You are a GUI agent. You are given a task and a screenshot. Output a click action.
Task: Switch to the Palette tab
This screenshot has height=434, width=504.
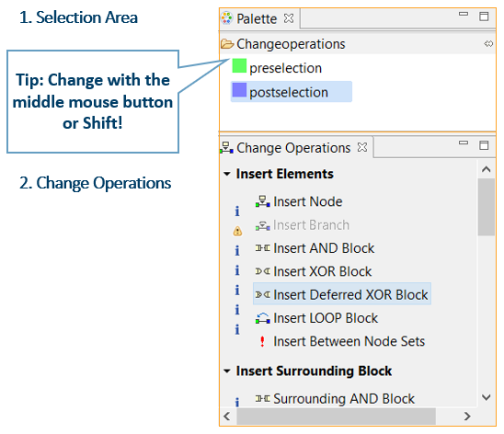257,18
